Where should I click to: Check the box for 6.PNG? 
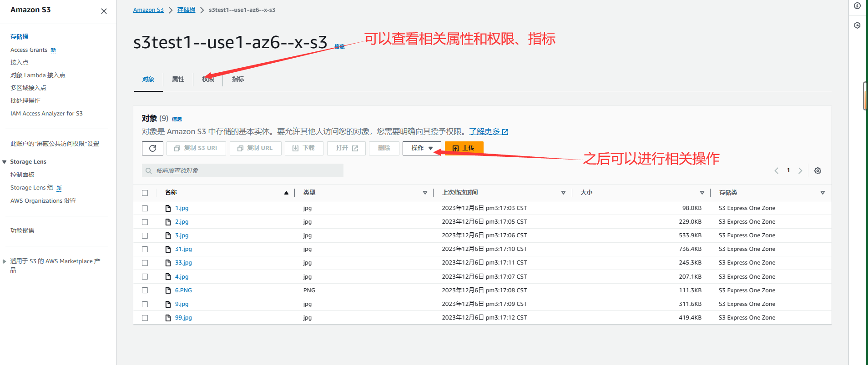(x=145, y=290)
